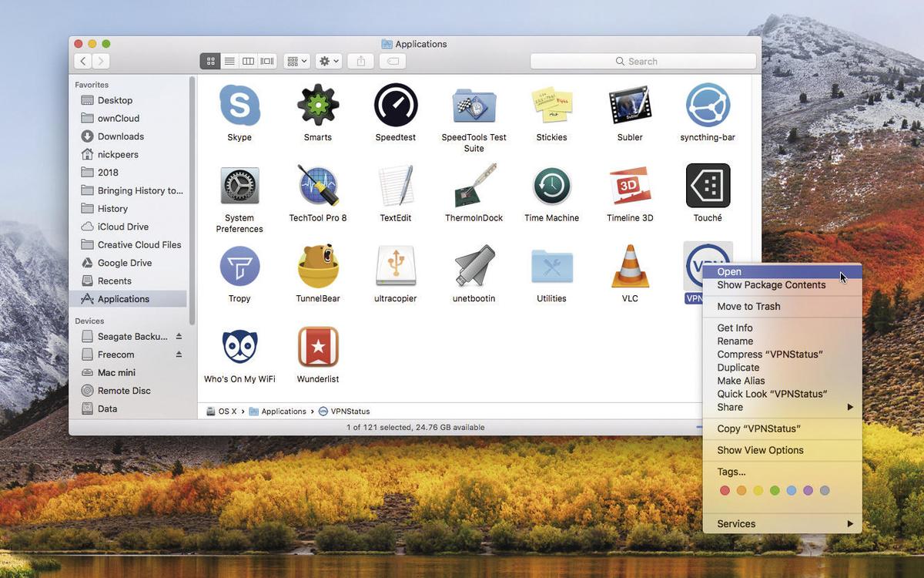Apply the red tag color
Screen dimensions: 924x578
725,491
